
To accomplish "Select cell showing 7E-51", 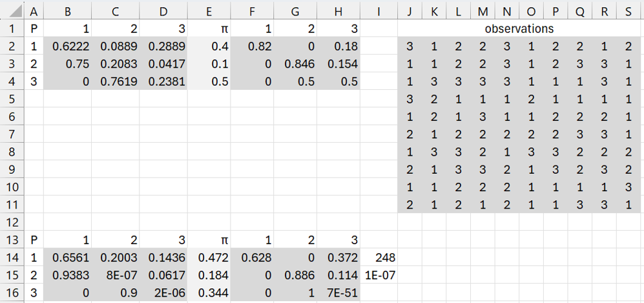I will point(338,293).
